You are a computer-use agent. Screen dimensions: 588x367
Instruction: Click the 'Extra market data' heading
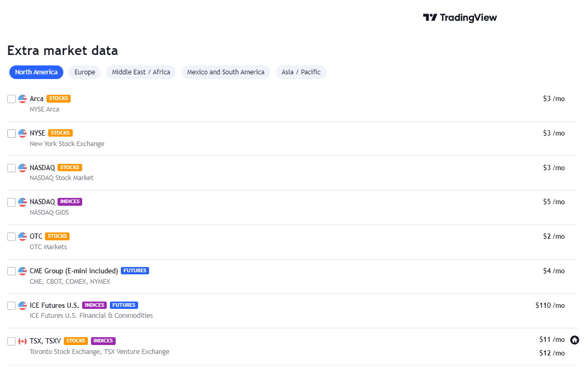click(63, 50)
